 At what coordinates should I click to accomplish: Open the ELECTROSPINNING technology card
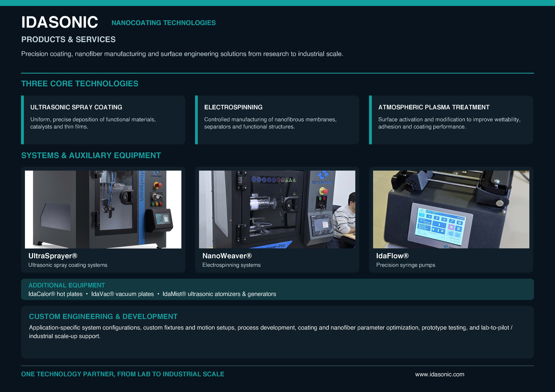pyautogui.click(x=277, y=120)
